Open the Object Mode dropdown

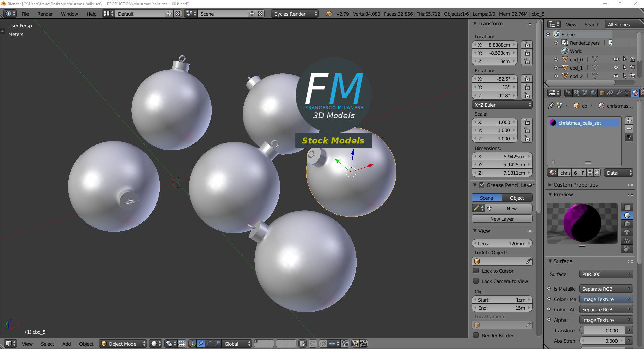pos(123,344)
